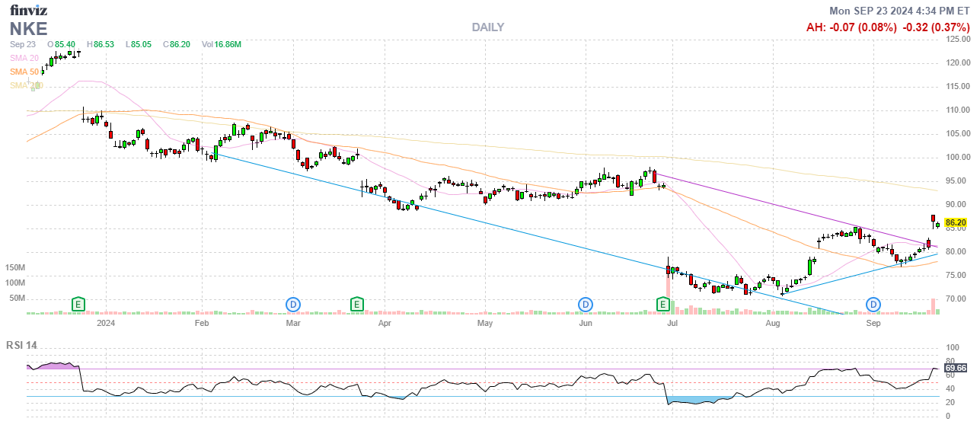Click the dividend D marker at March
Screen dimensions: 980x428
(293, 305)
